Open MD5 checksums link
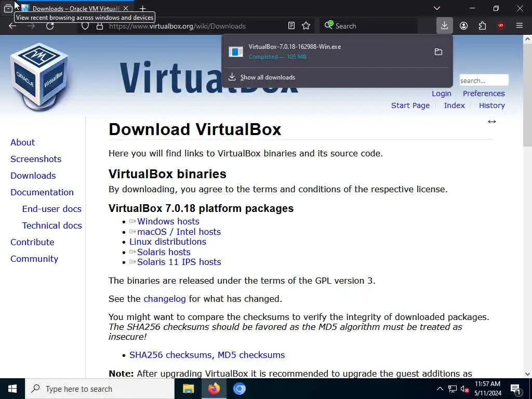This screenshot has width=532, height=399. tap(251, 355)
